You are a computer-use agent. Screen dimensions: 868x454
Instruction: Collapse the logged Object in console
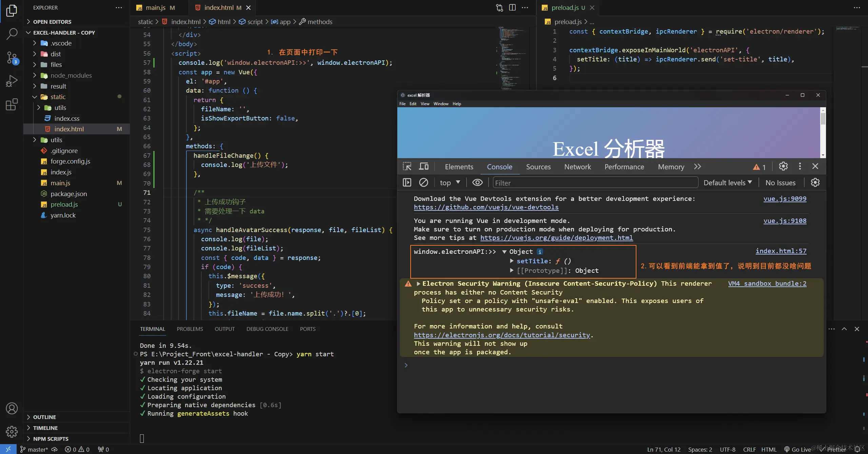tap(505, 251)
